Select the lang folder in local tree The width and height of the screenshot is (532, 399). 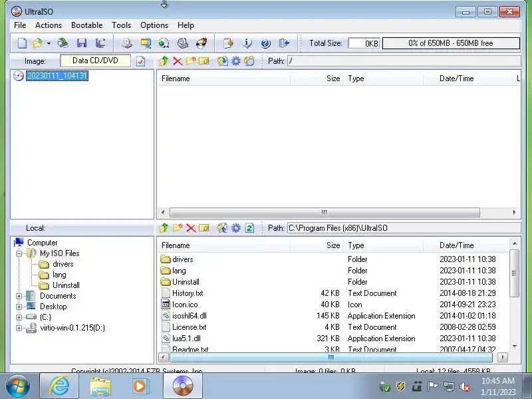pos(59,275)
